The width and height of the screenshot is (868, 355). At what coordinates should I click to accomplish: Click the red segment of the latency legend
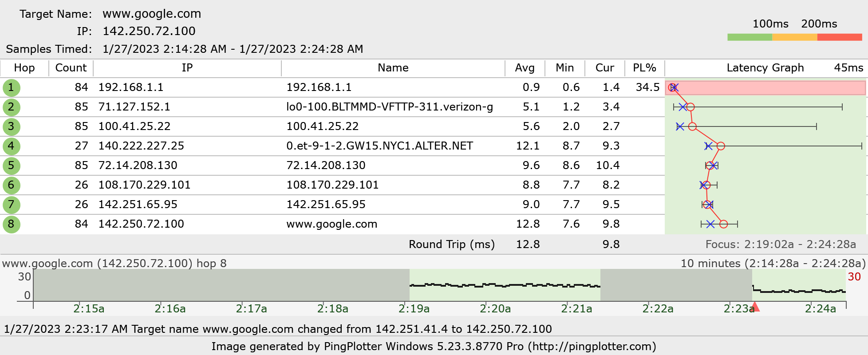[x=840, y=37]
